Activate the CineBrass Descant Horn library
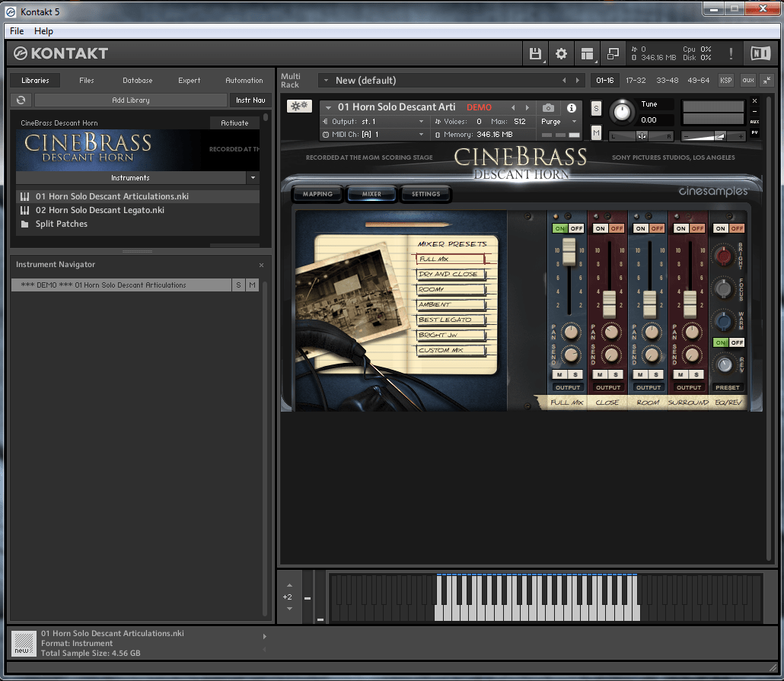 (x=234, y=123)
